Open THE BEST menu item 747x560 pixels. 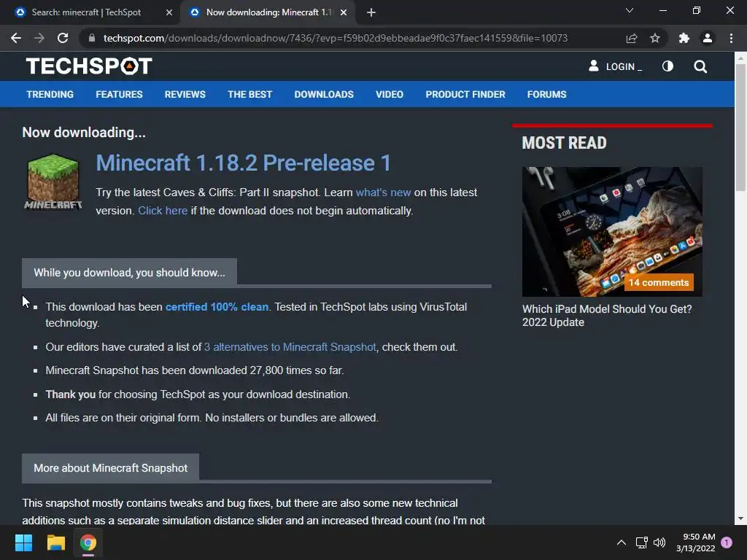(x=249, y=94)
